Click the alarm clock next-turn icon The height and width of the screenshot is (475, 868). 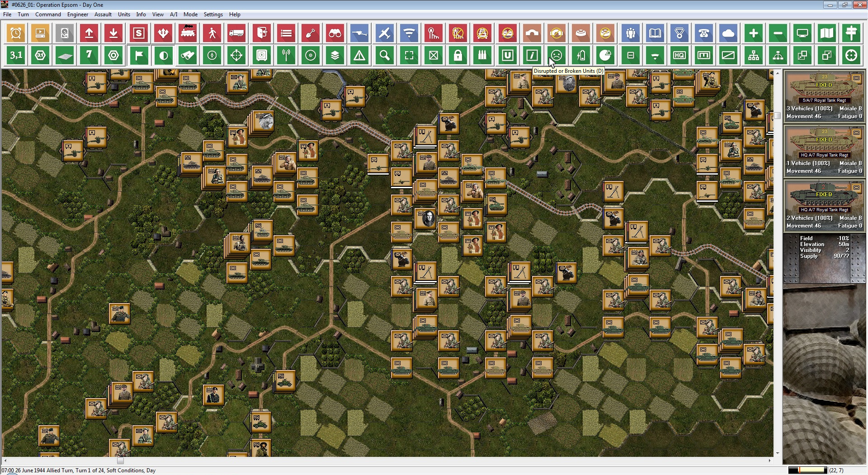click(16, 33)
